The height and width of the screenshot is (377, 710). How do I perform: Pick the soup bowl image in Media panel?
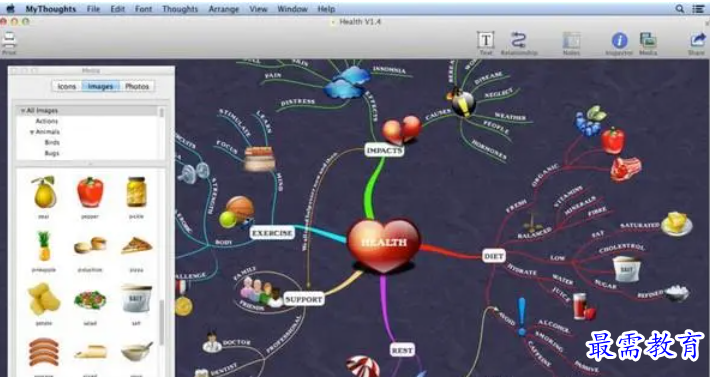[136, 352]
